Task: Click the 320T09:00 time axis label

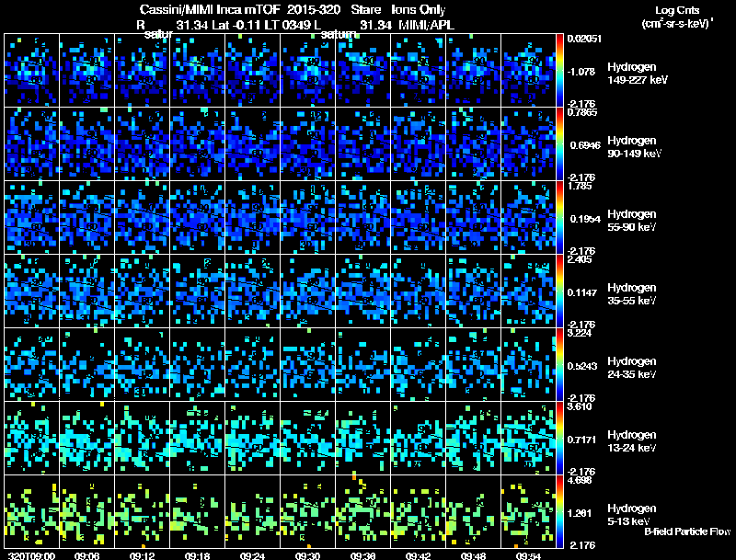Action: (x=32, y=556)
